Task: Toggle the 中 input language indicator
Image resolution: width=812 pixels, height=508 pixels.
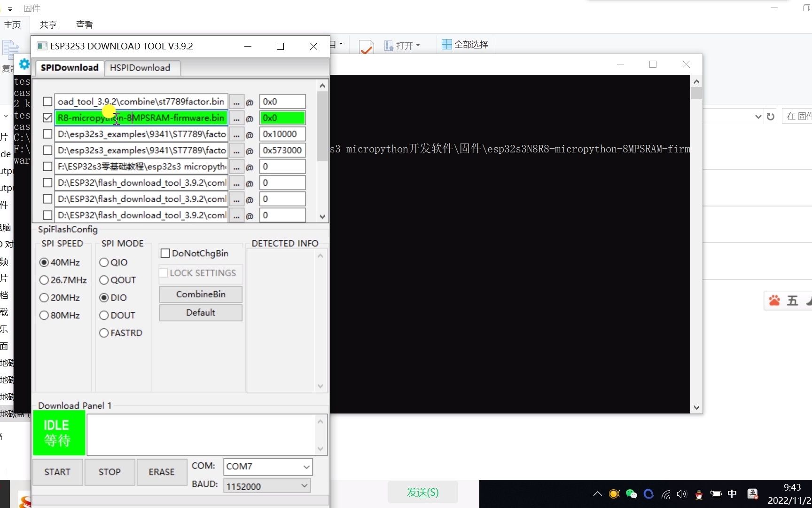Action: tap(732, 494)
